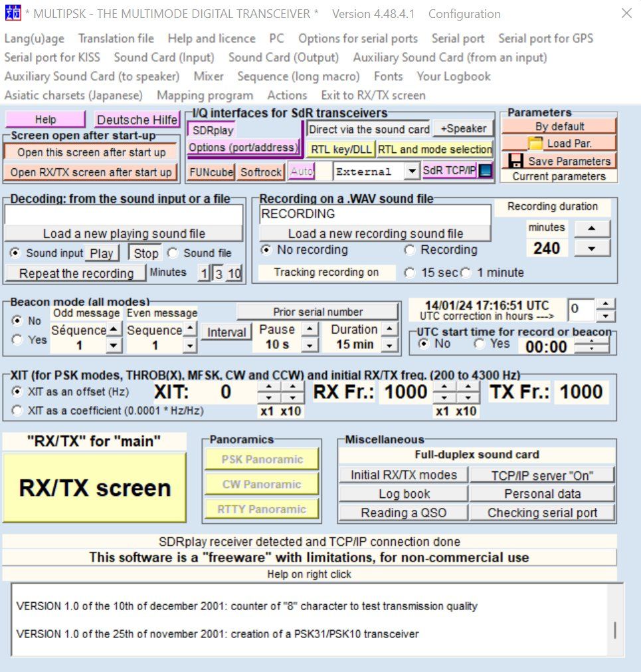
Task: Click the blue square indicator beside SdR TCP/IP
Action: click(486, 171)
